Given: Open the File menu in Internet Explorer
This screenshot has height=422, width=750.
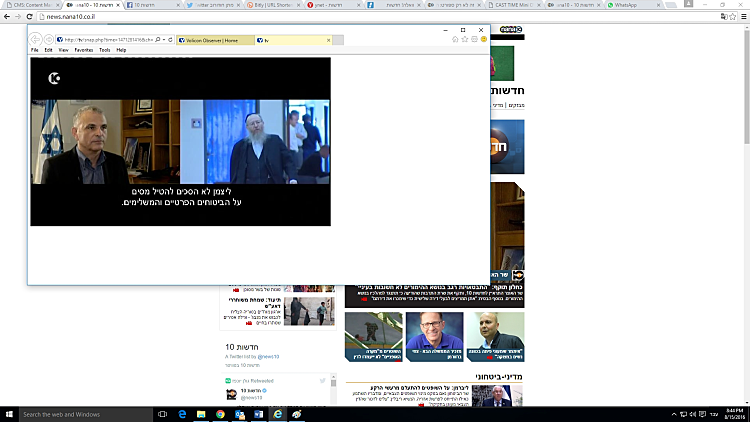Looking at the screenshot, I should coord(34,50).
